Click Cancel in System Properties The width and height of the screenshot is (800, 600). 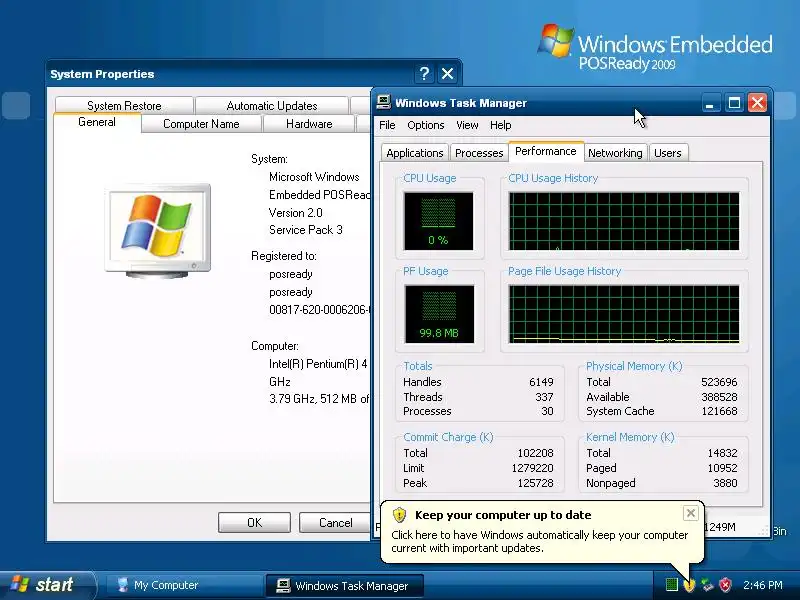(x=335, y=522)
